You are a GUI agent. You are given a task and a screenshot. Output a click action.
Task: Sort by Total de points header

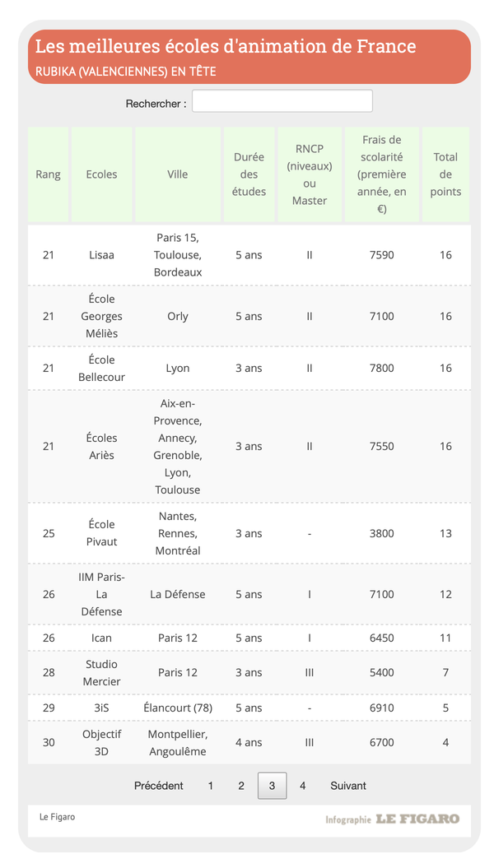click(445, 174)
